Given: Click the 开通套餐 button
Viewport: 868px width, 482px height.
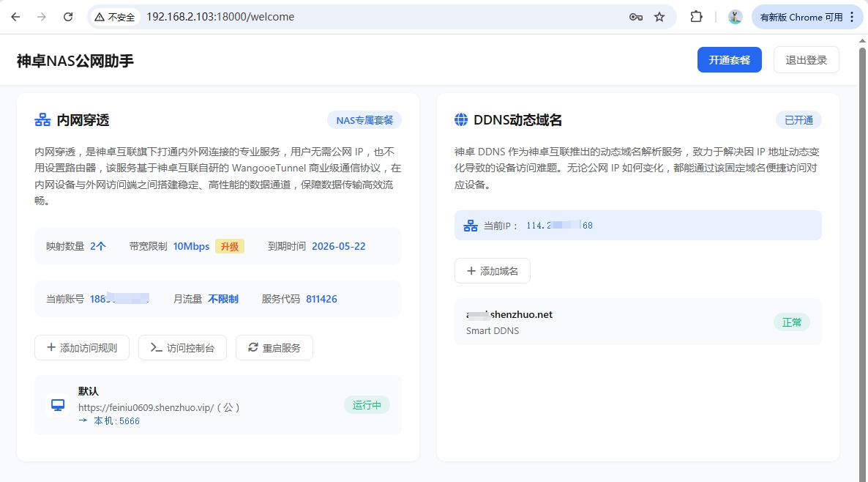Looking at the screenshot, I should tap(729, 60).
